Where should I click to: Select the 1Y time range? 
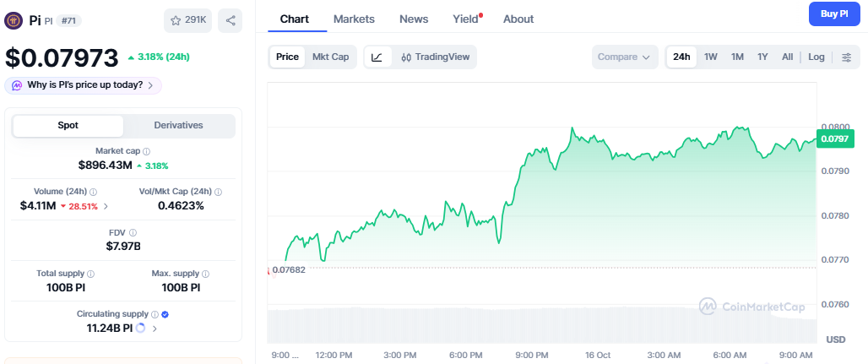pyautogui.click(x=762, y=57)
